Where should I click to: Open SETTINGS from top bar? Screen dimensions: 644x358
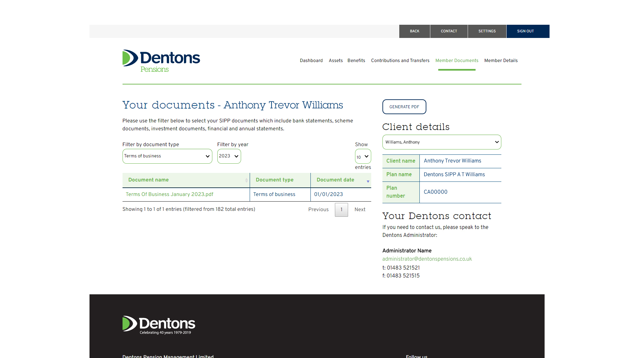[487, 31]
